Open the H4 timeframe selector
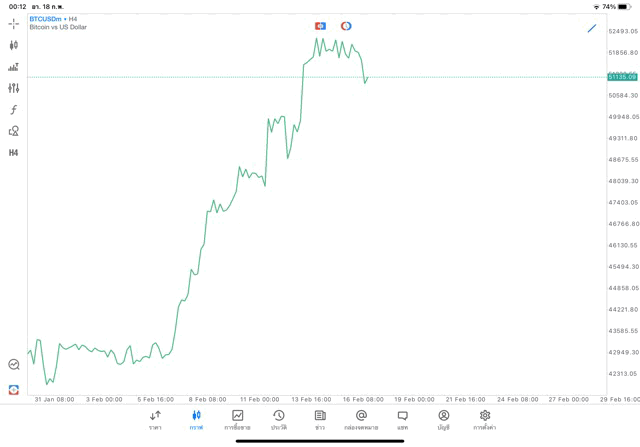 tap(14, 153)
